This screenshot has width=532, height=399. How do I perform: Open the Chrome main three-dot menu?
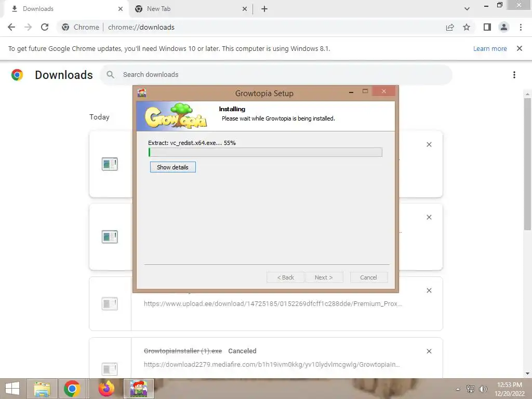tap(521, 27)
